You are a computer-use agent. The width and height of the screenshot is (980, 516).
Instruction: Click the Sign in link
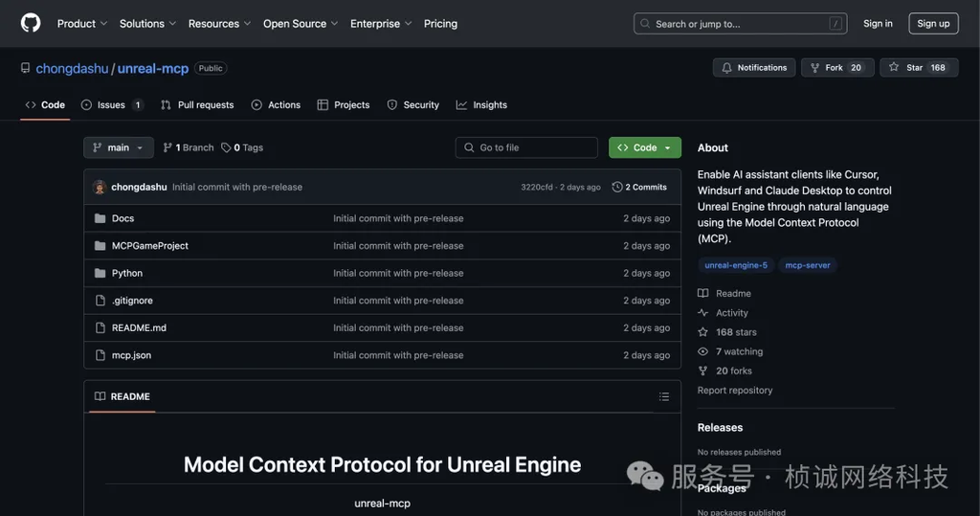(878, 23)
